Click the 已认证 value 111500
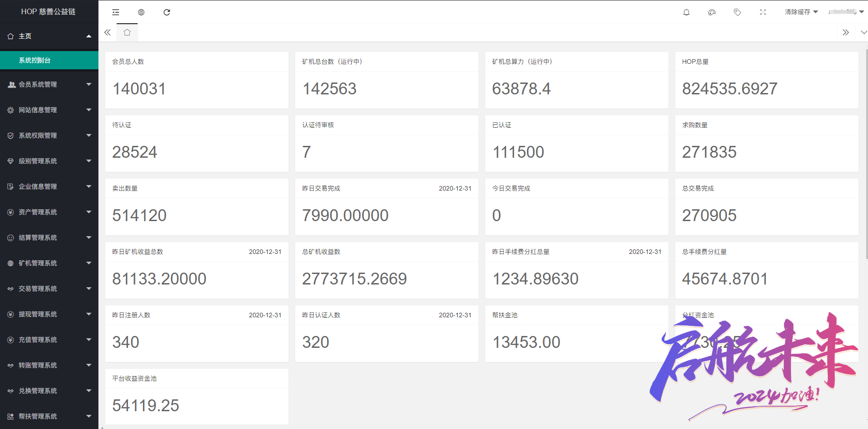The image size is (868, 429). pos(518,152)
